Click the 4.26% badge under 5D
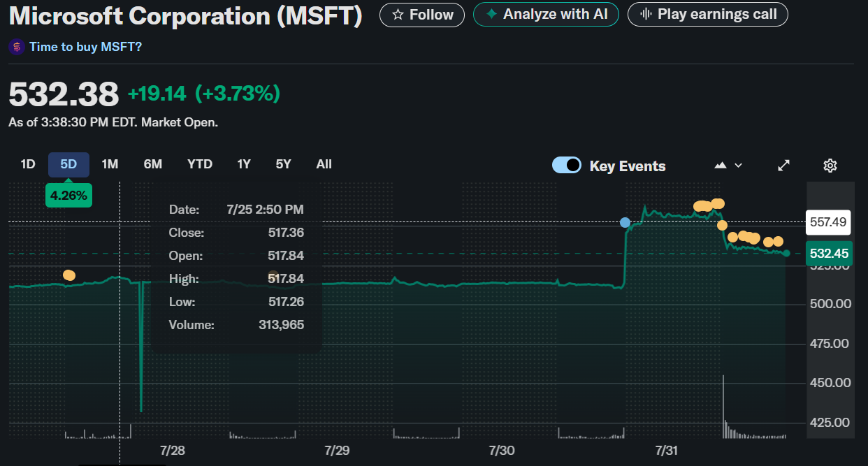 tap(68, 196)
